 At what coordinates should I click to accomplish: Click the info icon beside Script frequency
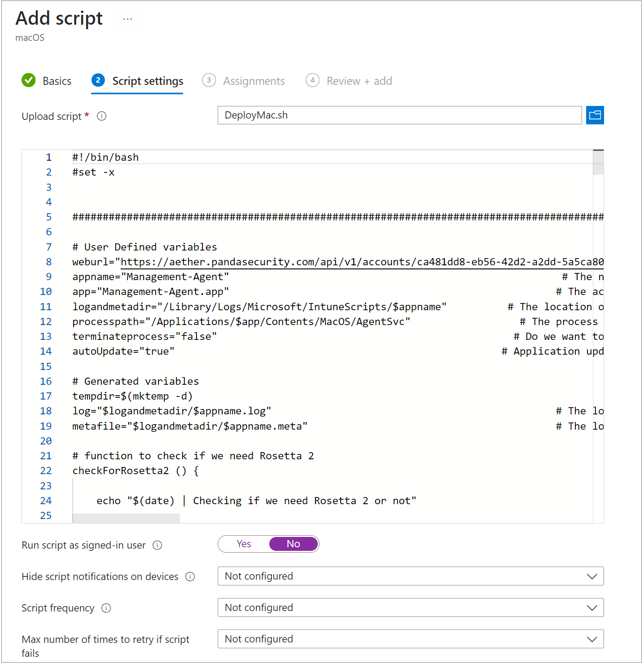106,608
